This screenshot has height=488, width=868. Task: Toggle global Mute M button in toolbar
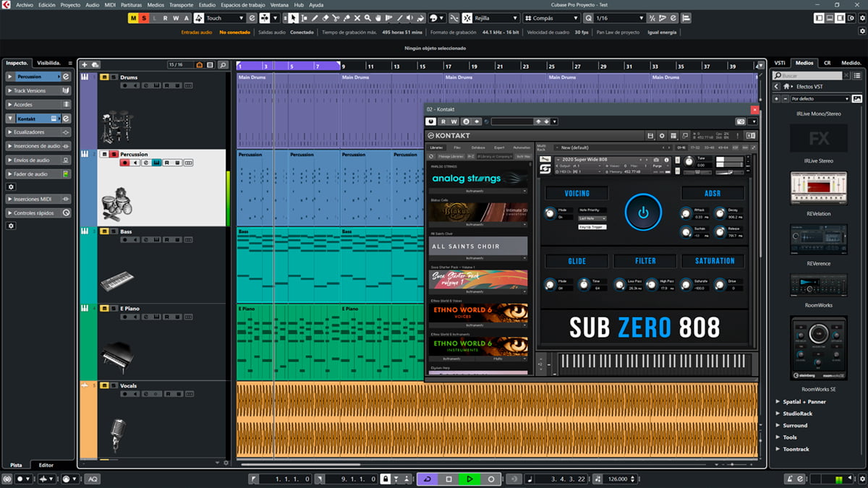pos(133,17)
